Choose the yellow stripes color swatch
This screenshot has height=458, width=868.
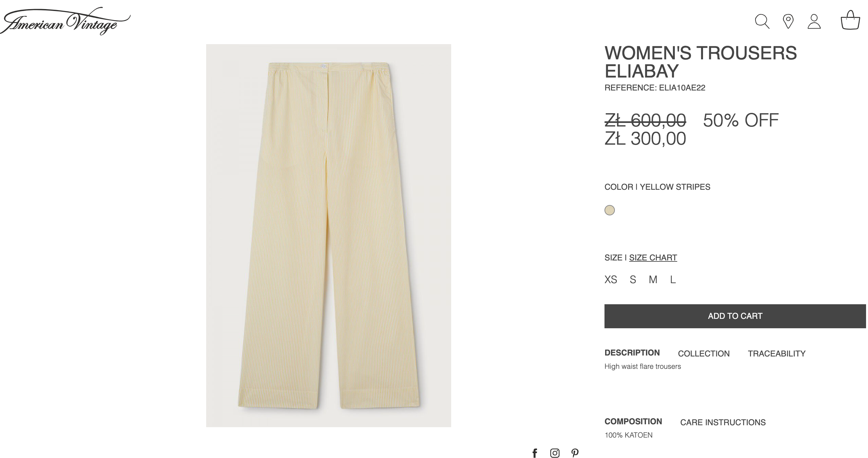tap(610, 210)
